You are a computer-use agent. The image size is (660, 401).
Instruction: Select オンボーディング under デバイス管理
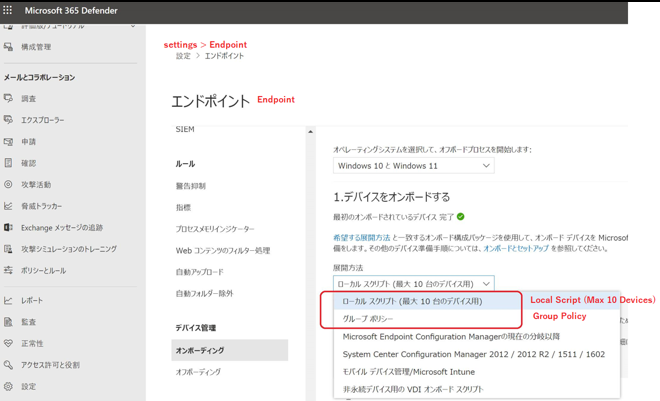coord(229,350)
